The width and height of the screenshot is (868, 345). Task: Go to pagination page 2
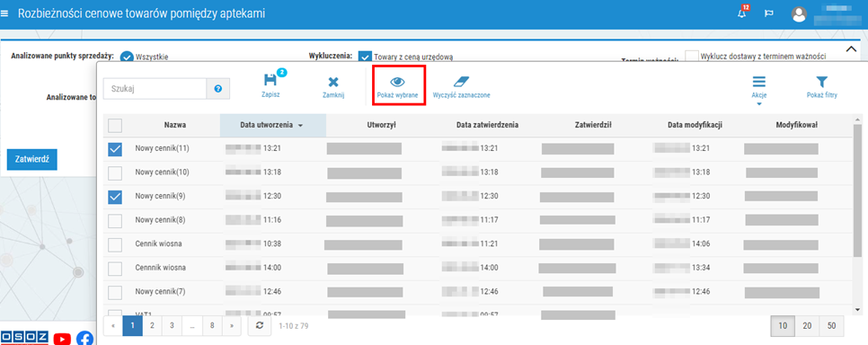152,325
